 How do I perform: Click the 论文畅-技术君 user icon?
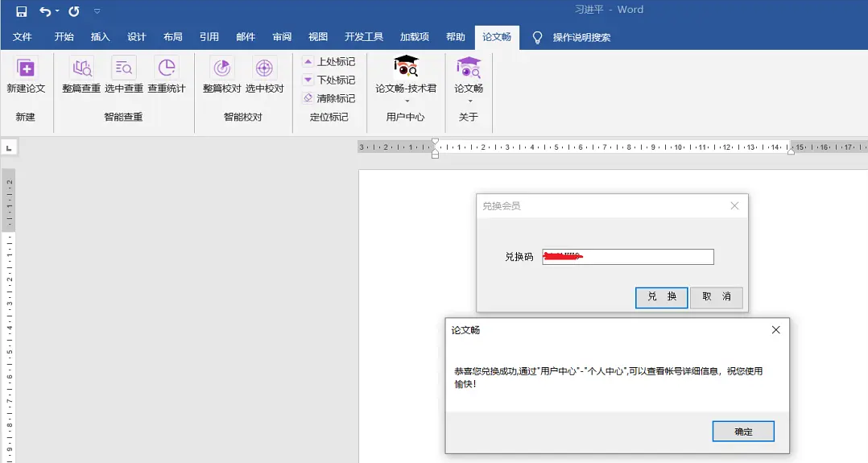[406, 67]
